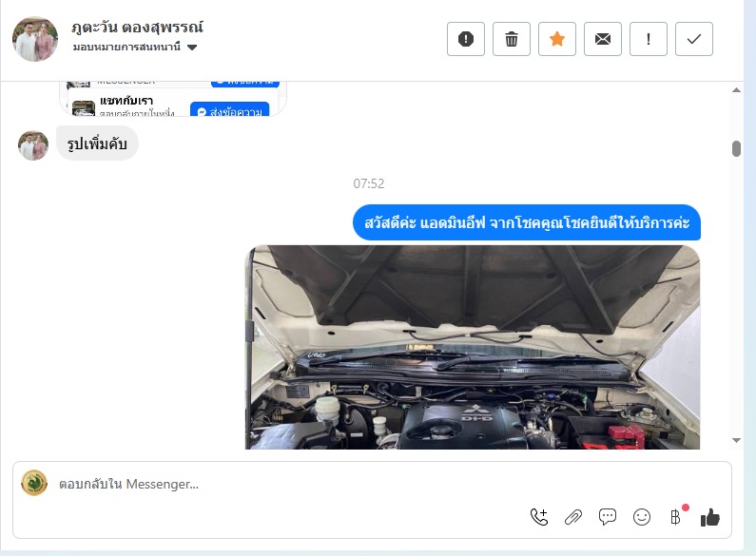
Task: Send a thumbs up like
Action: pos(710,517)
